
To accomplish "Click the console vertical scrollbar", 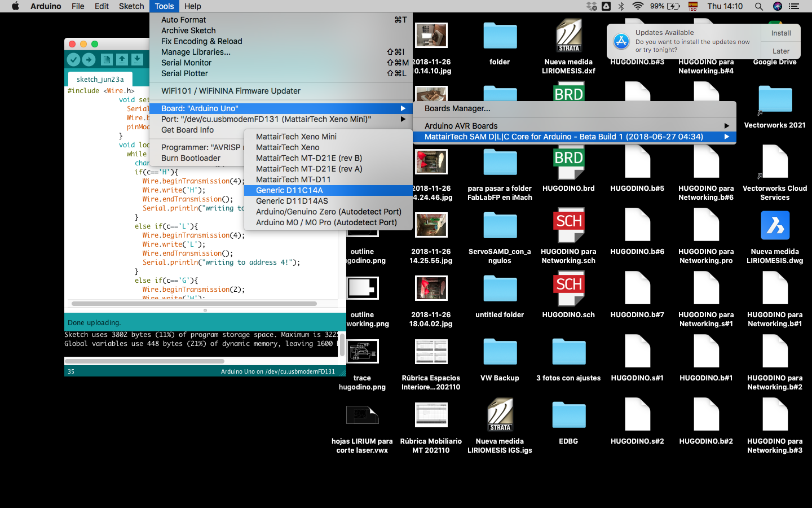I will (x=342, y=345).
